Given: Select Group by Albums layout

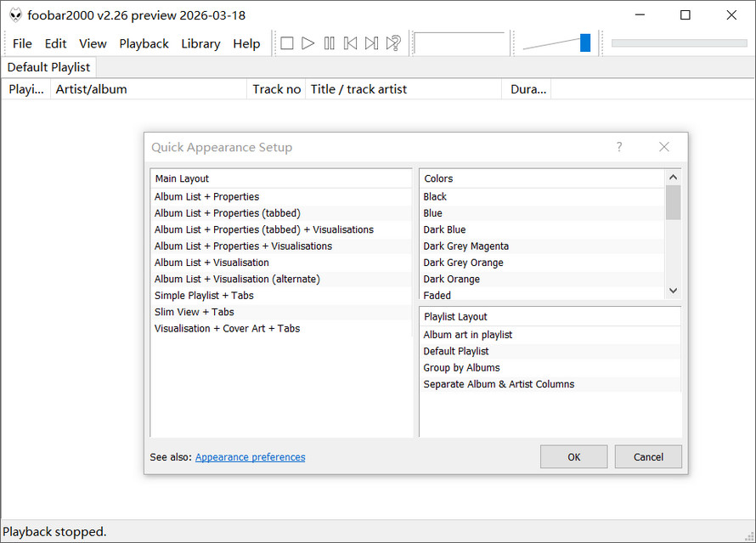Looking at the screenshot, I should coord(550,367).
